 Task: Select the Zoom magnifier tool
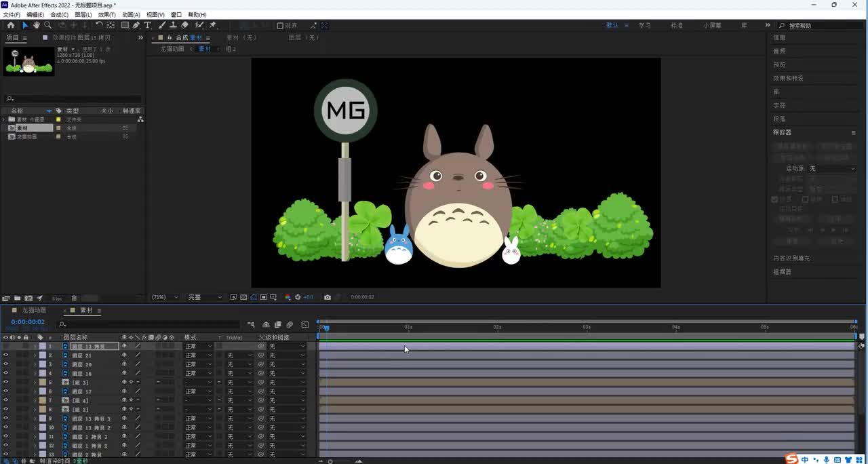click(x=47, y=25)
